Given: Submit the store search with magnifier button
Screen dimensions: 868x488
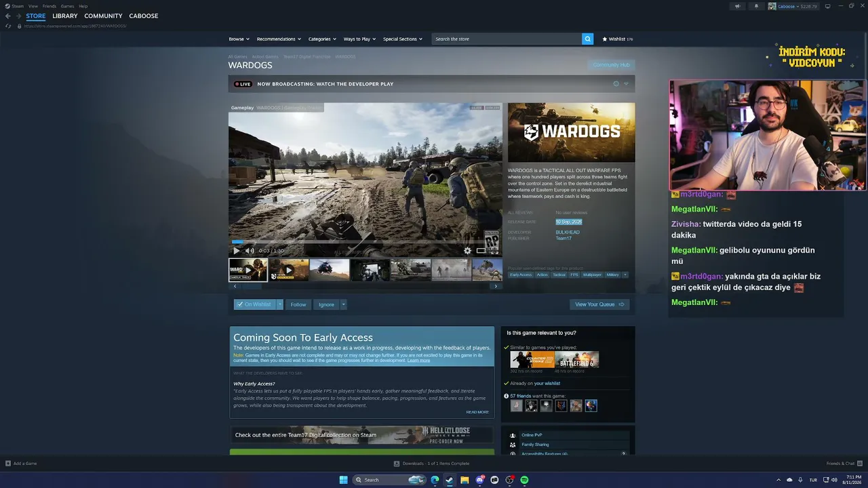Looking at the screenshot, I should pyautogui.click(x=587, y=39).
